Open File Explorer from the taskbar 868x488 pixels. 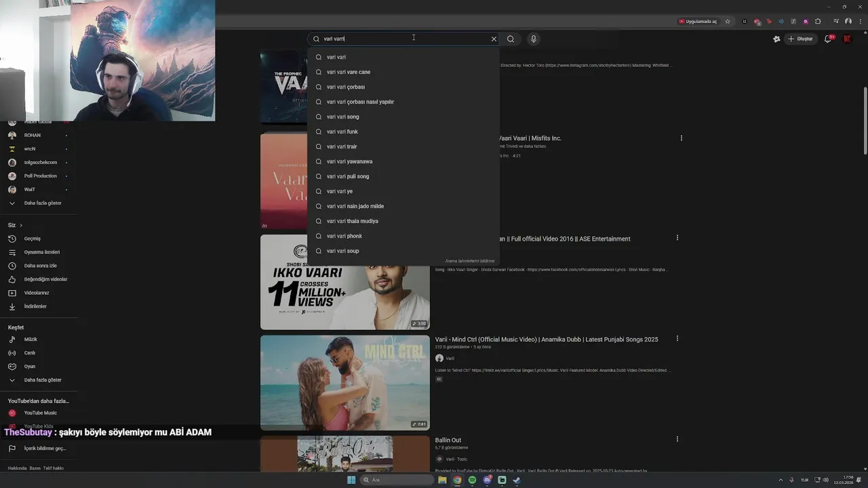pyautogui.click(x=442, y=480)
